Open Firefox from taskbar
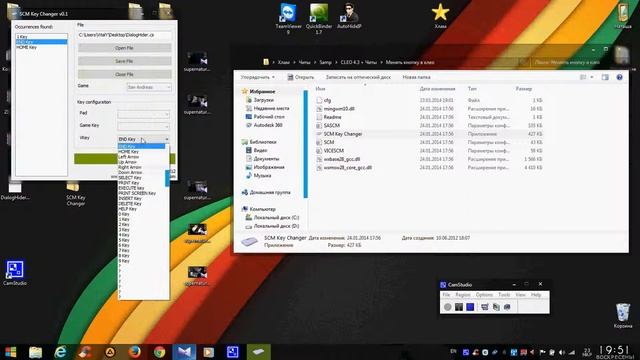 (134, 352)
